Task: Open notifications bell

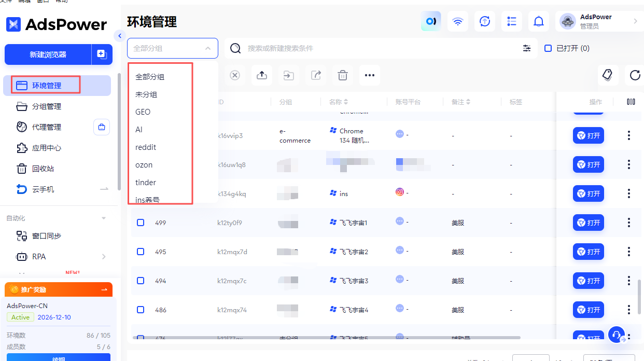Action: [539, 21]
